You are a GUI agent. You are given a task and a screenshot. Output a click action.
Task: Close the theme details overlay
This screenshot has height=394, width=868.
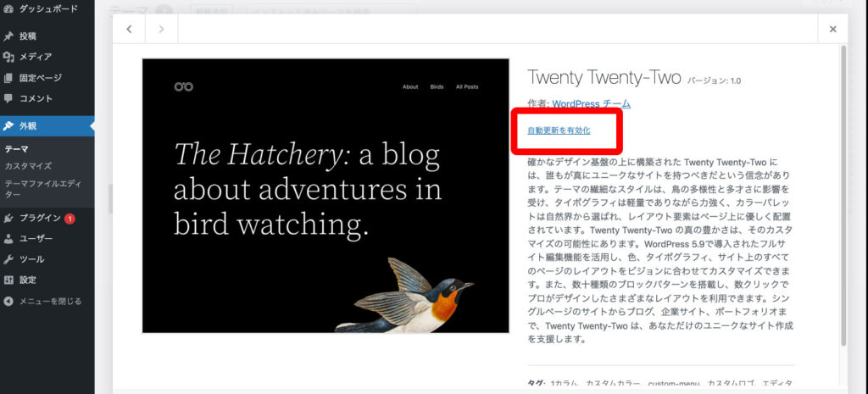832,29
